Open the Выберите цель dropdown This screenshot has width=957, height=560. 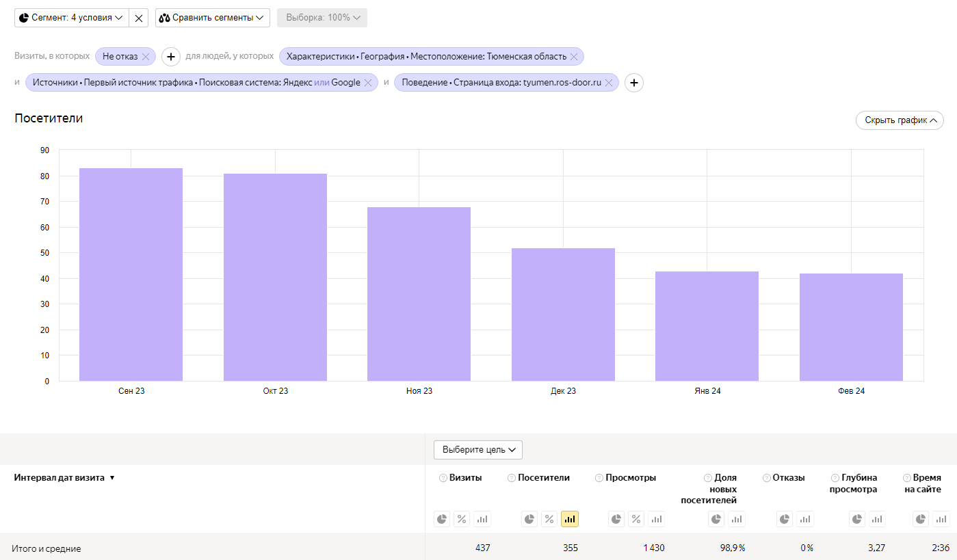tap(478, 449)
